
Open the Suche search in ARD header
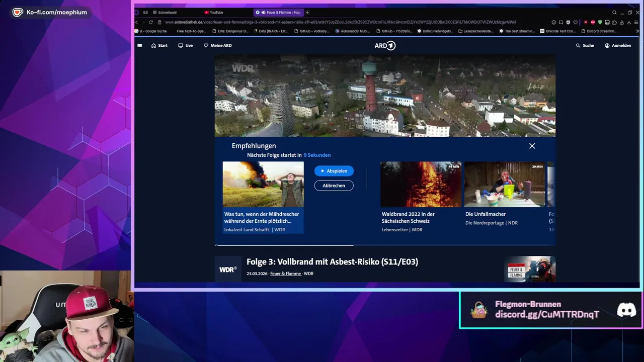585,45
